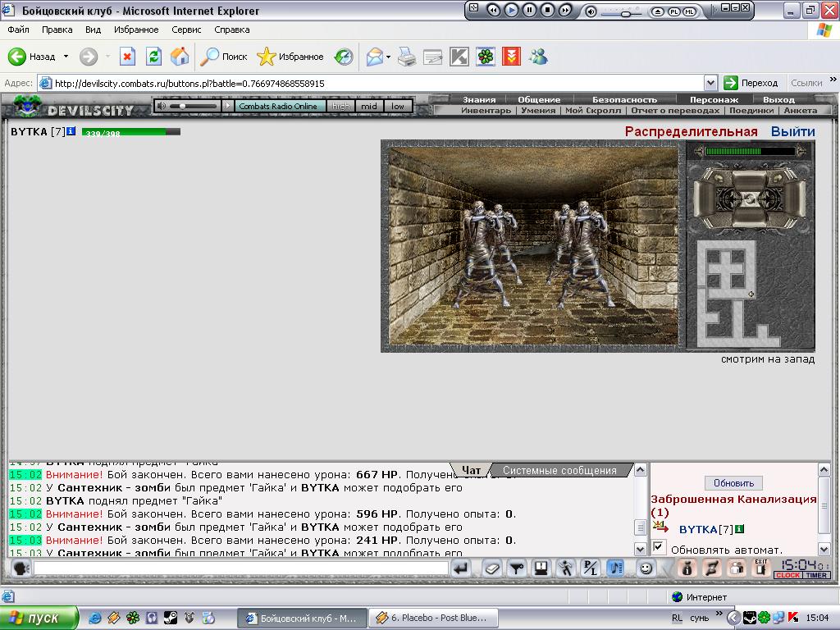Viewport: 840px width, 630px height.
Task: Expand the Назад back history dropdown arrow
Action: point(66,57)
